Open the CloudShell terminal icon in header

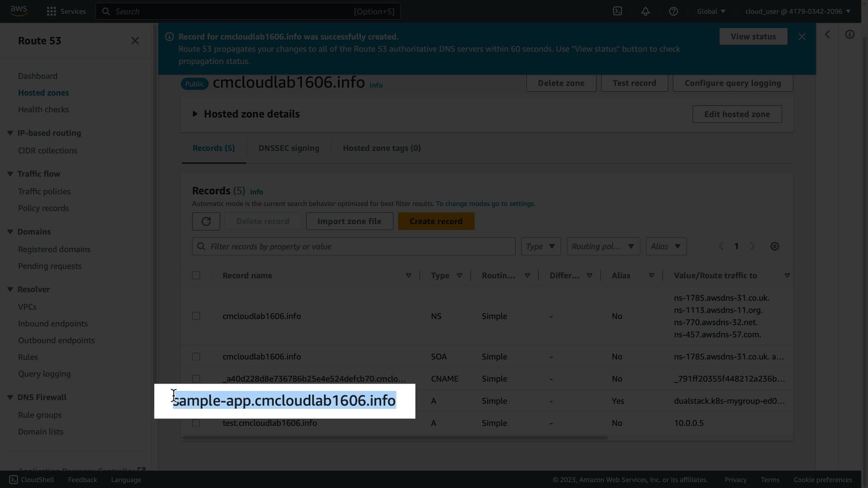click(618, 11)
